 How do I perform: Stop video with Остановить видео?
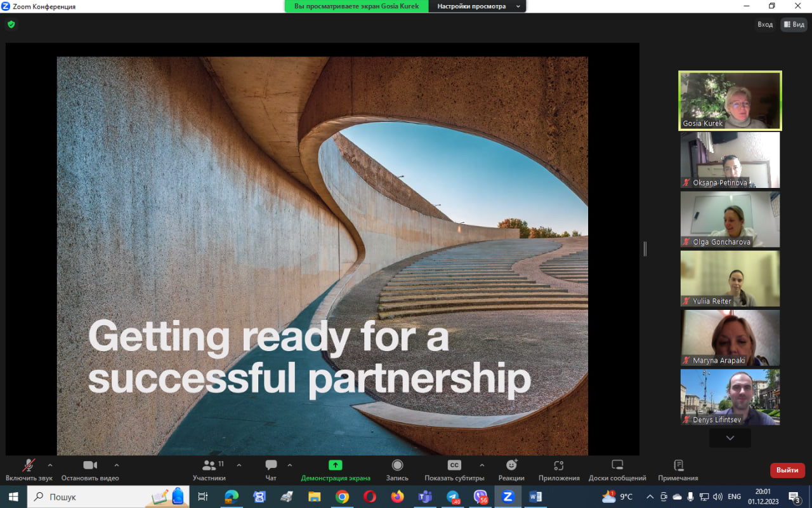point(90,465)
